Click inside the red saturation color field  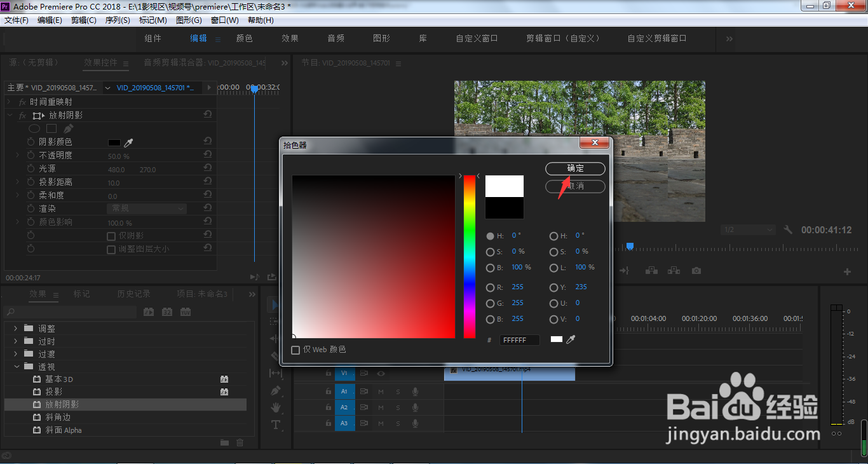374,257
